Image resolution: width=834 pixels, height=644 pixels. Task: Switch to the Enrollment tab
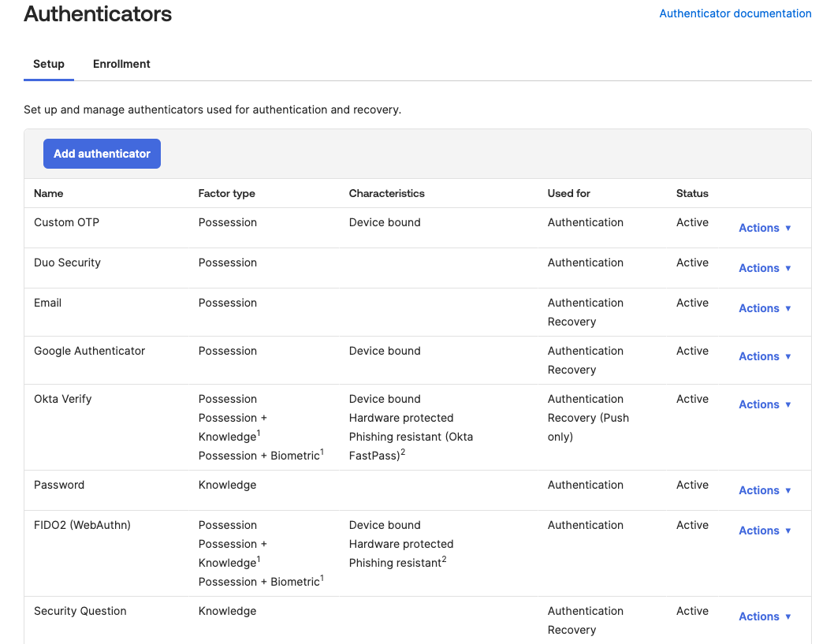[121, 64]
